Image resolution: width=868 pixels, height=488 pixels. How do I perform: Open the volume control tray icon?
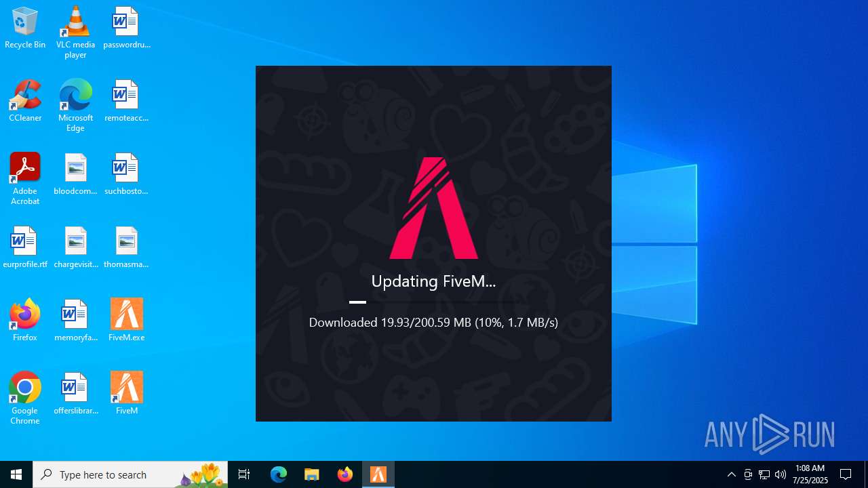[781, 474]
